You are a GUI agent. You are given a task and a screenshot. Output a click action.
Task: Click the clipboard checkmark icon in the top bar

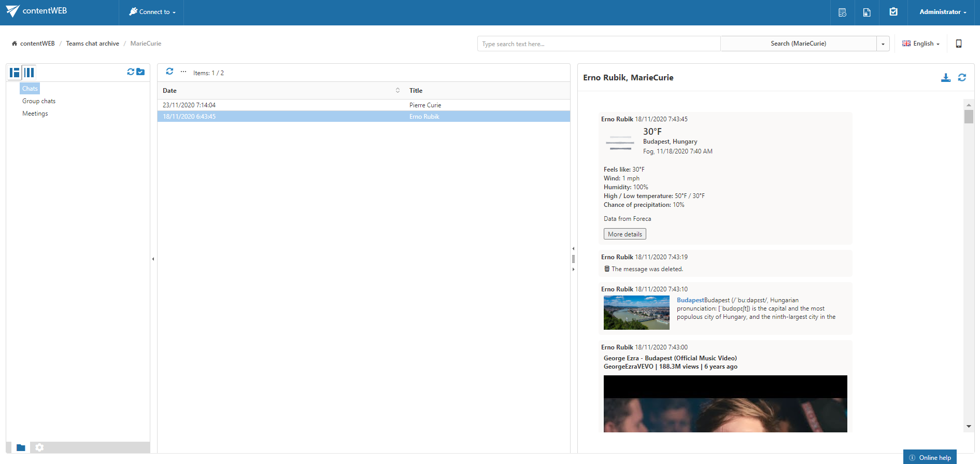click(x=893, y=12)
